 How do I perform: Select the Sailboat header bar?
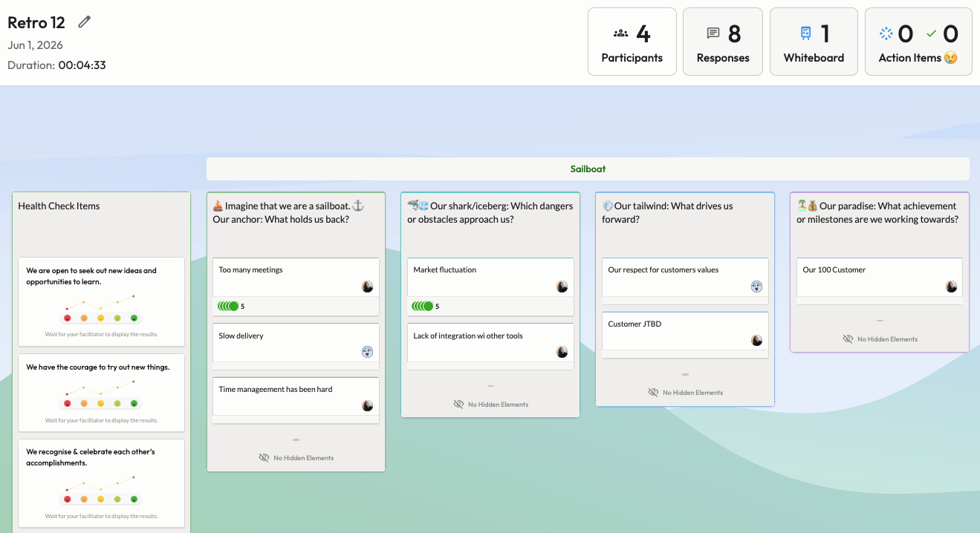coord(588,169)
